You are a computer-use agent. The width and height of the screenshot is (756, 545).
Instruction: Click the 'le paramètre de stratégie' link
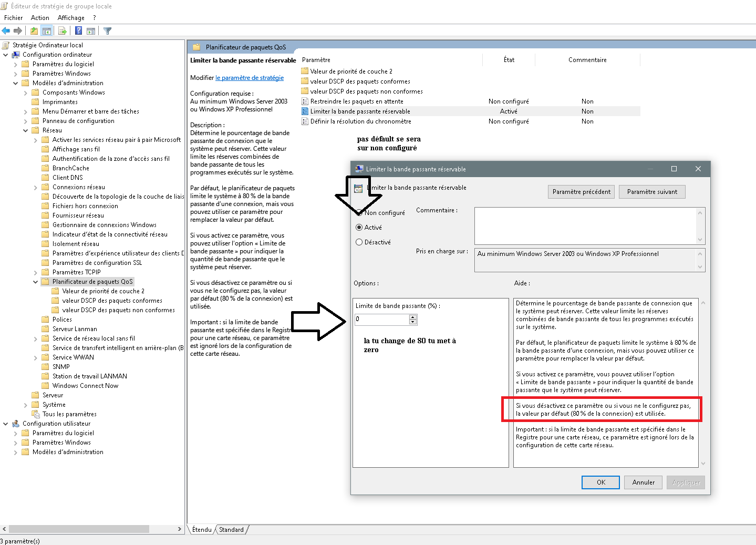coord(250,78)
